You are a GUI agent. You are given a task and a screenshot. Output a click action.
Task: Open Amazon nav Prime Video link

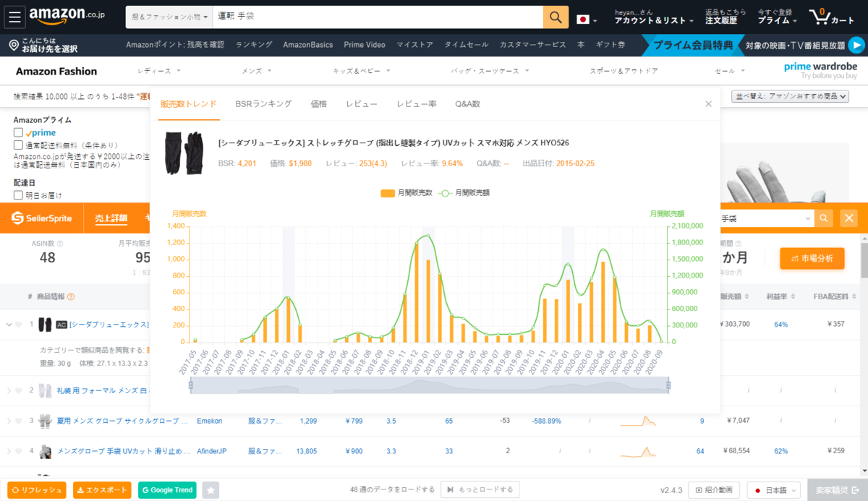pos(365,45)
